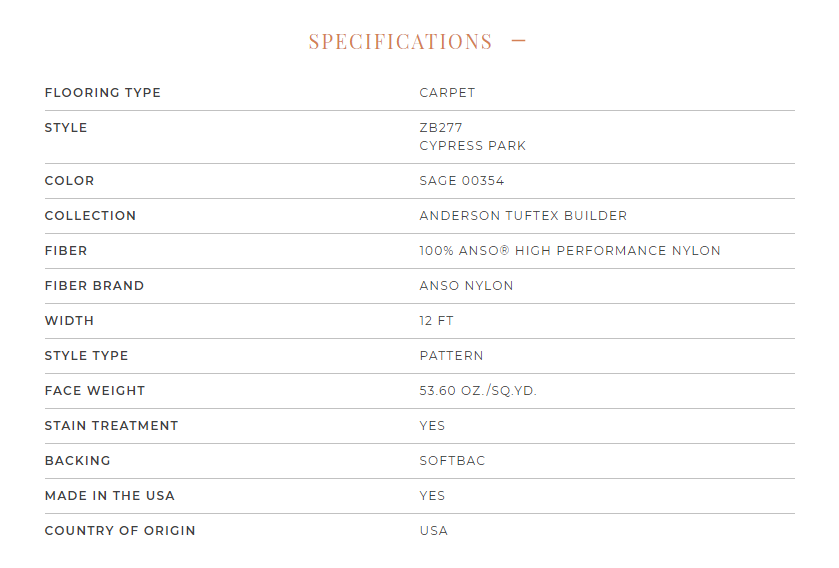The image size is (839, 568).
Task: Select the Pattern style type value
Action: (x=451, y=356)
